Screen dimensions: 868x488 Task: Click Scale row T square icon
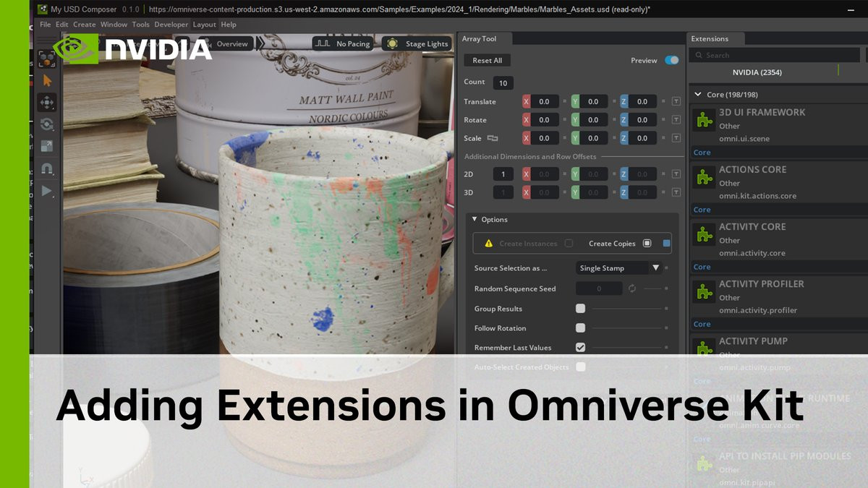(676, 138)
